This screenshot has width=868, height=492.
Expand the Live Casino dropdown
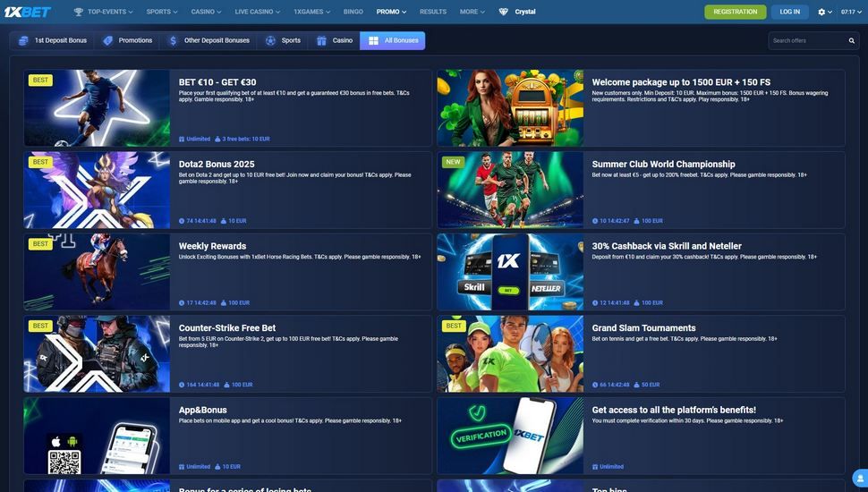click(x=257, y=12)
